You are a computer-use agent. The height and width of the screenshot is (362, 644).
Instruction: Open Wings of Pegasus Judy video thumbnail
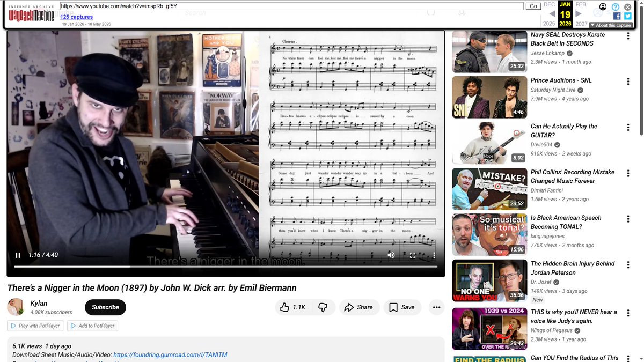tap(489, 329)
